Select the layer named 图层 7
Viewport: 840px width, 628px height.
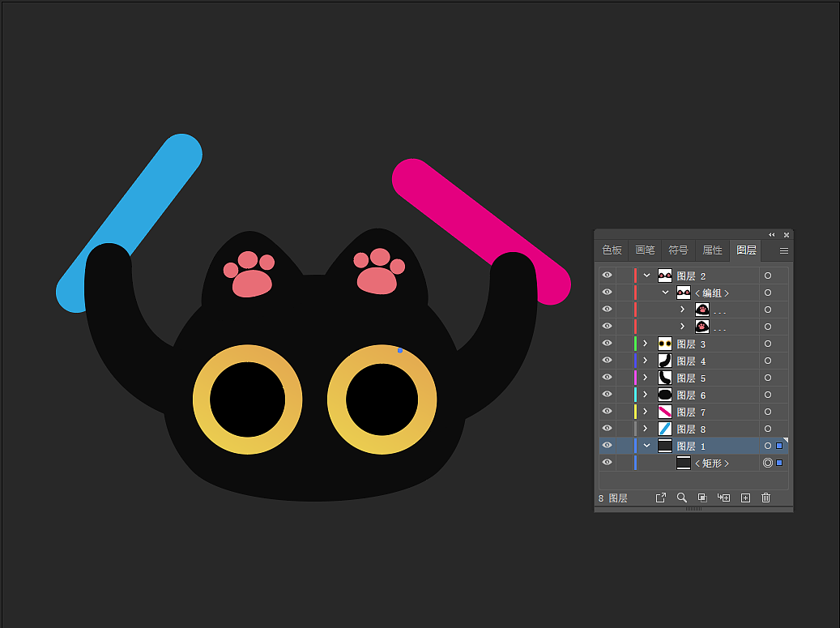691,412
